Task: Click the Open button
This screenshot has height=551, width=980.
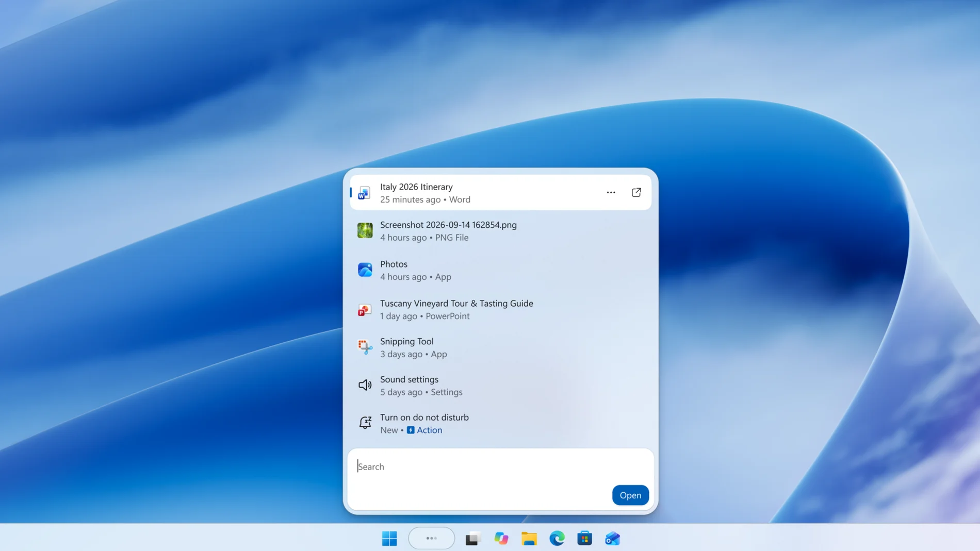Action: click(630, 495)
